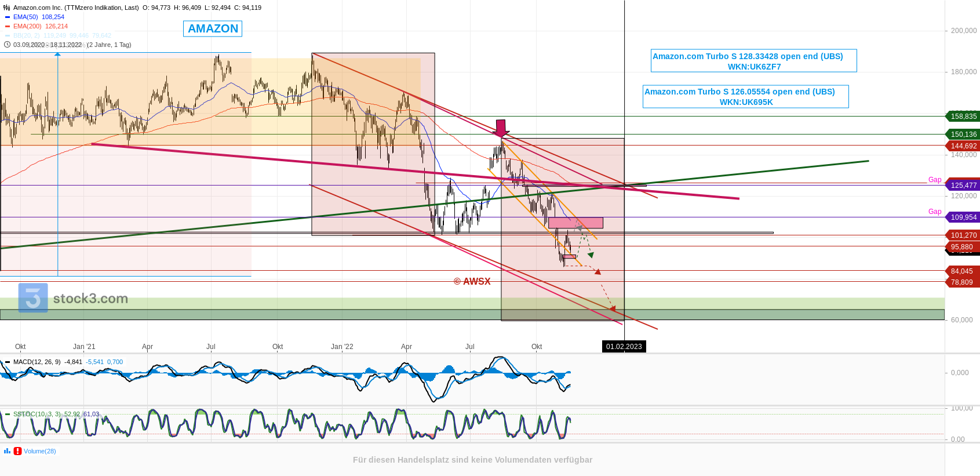Click the red 84,045 price label
This screenshot has height=476, width=980.
962,271
